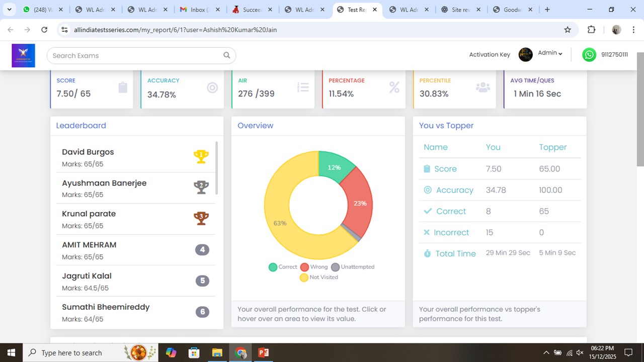Image resolution: width=644 pixels, height=362 pixels.
Task: Toggle the Correct legend in Overview chart
Action: (x=283, y=267)
